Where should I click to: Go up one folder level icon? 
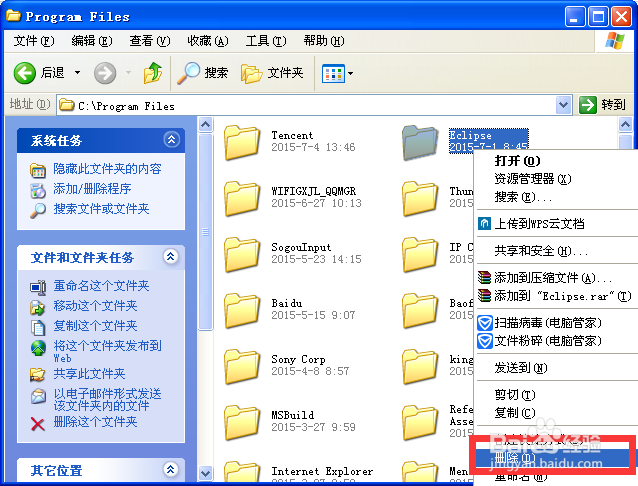point(153,73)
